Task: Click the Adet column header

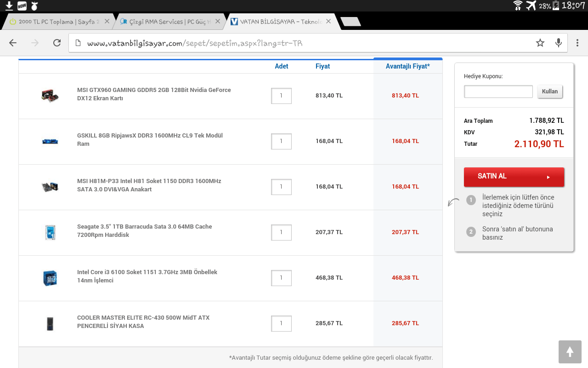Action: pos(282,66)
